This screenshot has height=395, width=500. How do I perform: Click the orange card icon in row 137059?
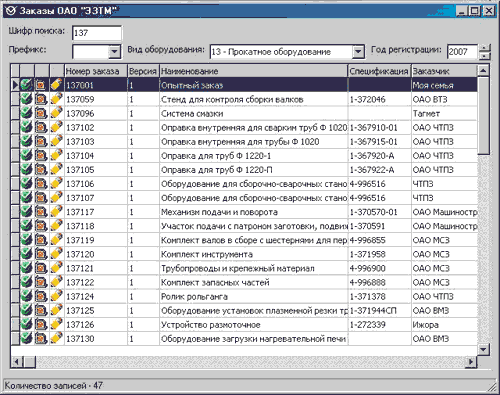[41, 99]
